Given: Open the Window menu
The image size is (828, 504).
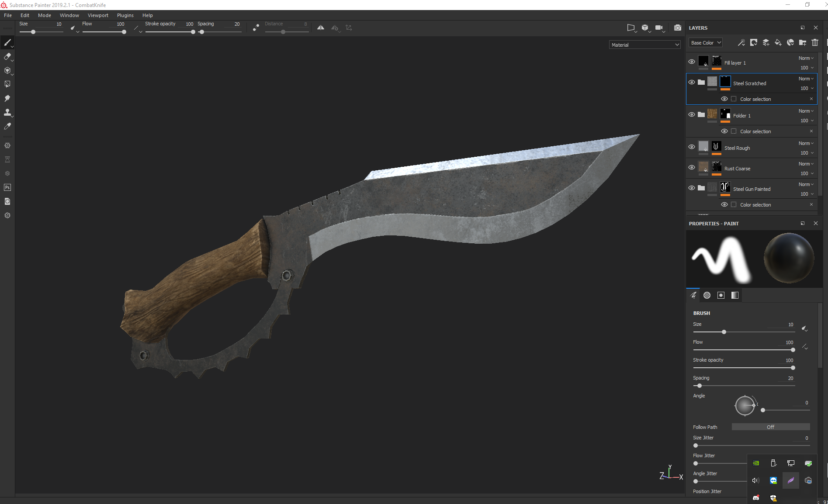Looking at the screenshot, I should pyautogui.click(x=69, y=15).
